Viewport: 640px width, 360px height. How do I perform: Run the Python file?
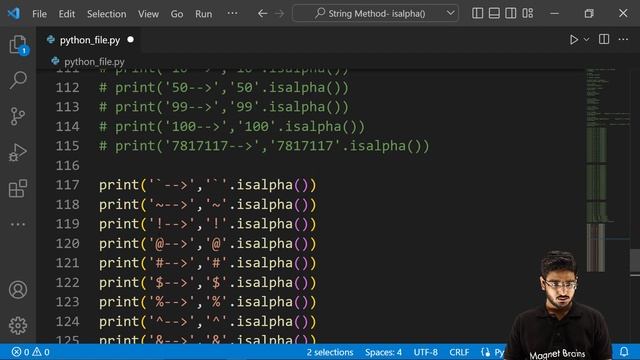click(573, 40)
